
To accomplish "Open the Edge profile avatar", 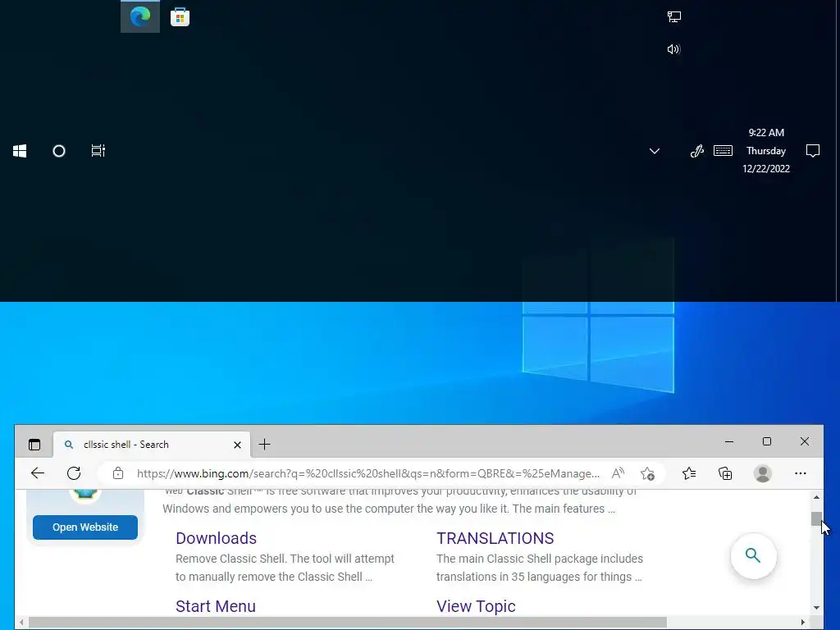I will pyautogui.click(x=762, y=473).
